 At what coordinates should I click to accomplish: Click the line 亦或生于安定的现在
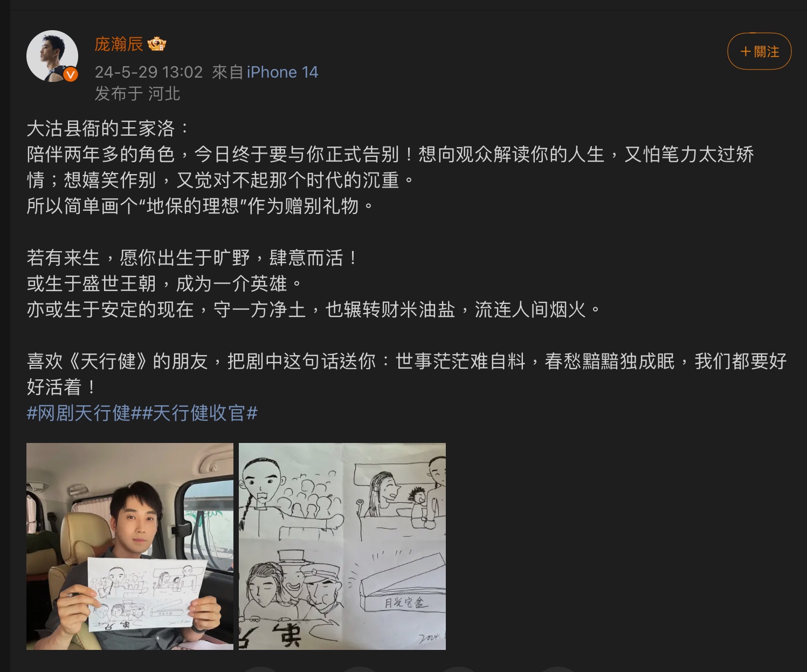[313, 310]
